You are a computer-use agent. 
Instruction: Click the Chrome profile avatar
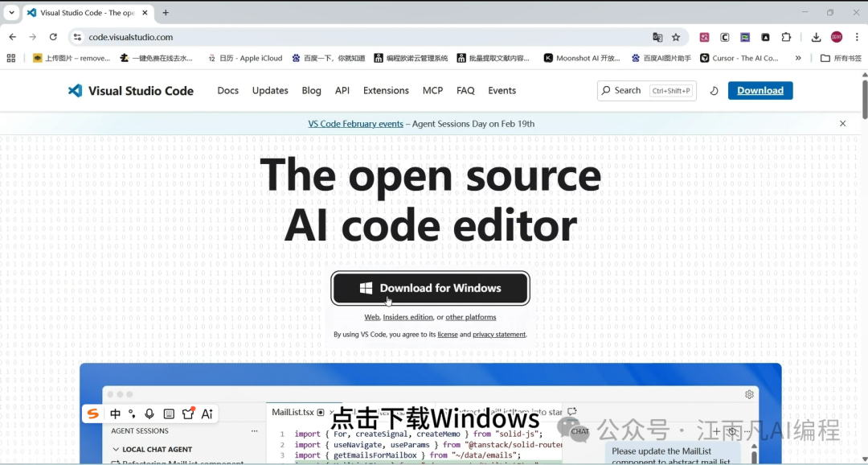coord(837,37)
